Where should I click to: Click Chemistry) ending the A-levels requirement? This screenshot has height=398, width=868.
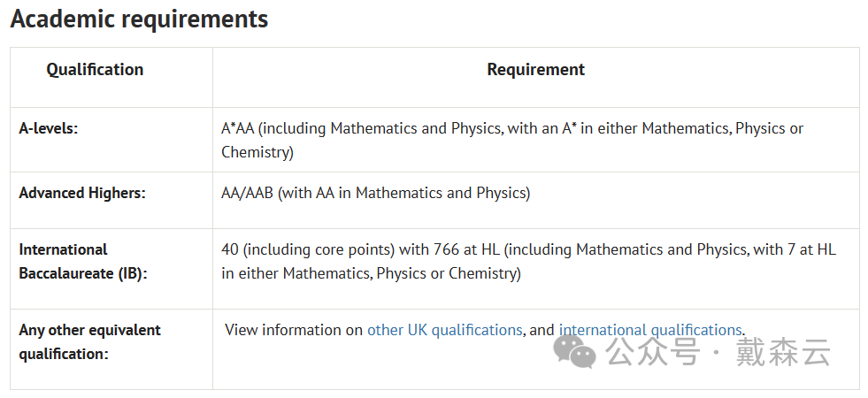click(257, 152)
